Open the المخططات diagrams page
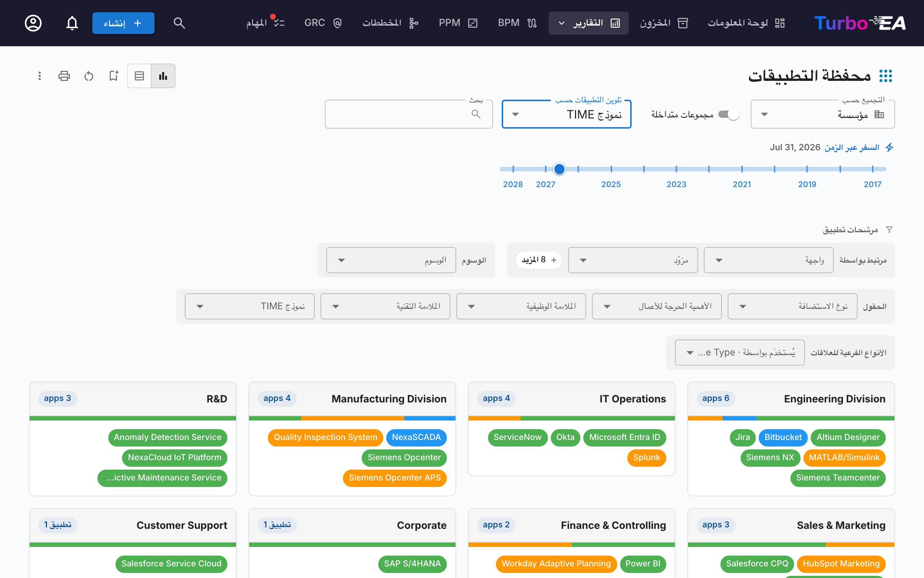 [390, 23]
